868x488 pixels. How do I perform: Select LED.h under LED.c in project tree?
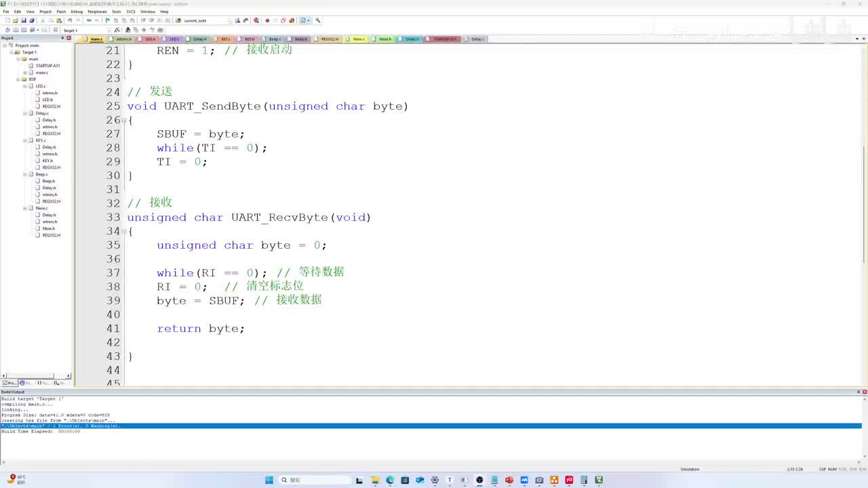pos(47,100)
